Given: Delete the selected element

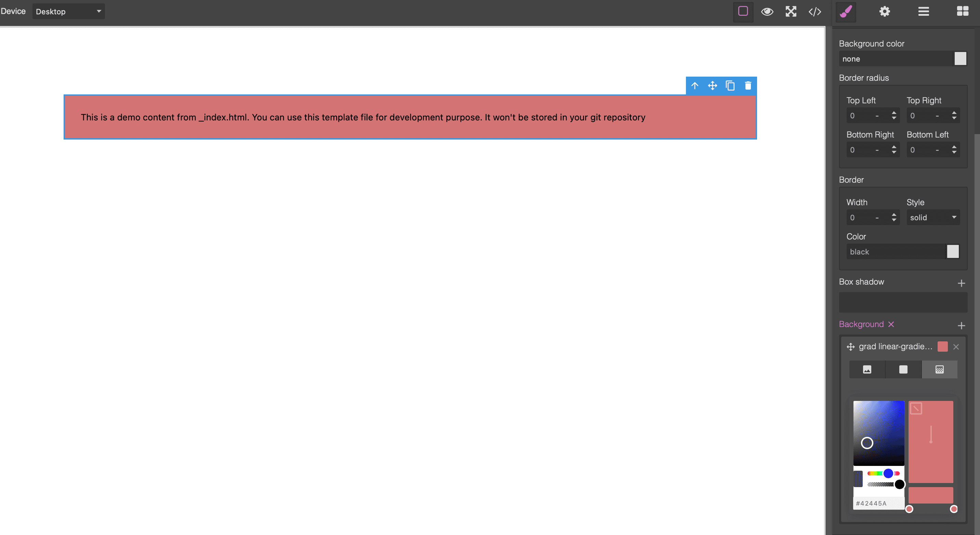Looking at the screenshot, I should (x=747, y=86).
